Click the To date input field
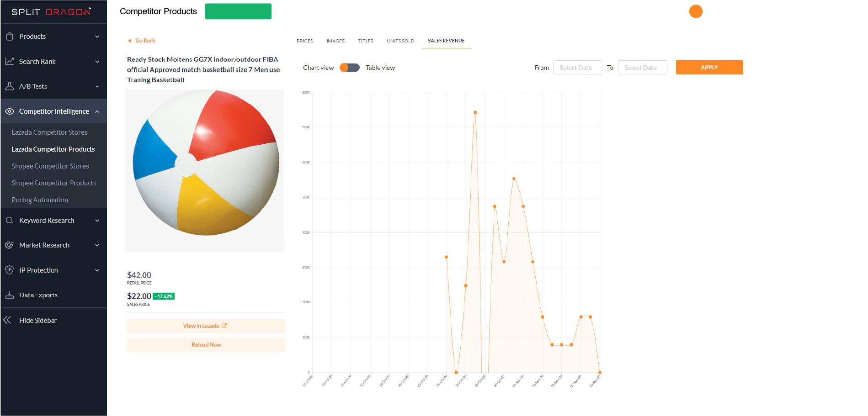Viewport: 868px width, 416px height. point(643,68)
